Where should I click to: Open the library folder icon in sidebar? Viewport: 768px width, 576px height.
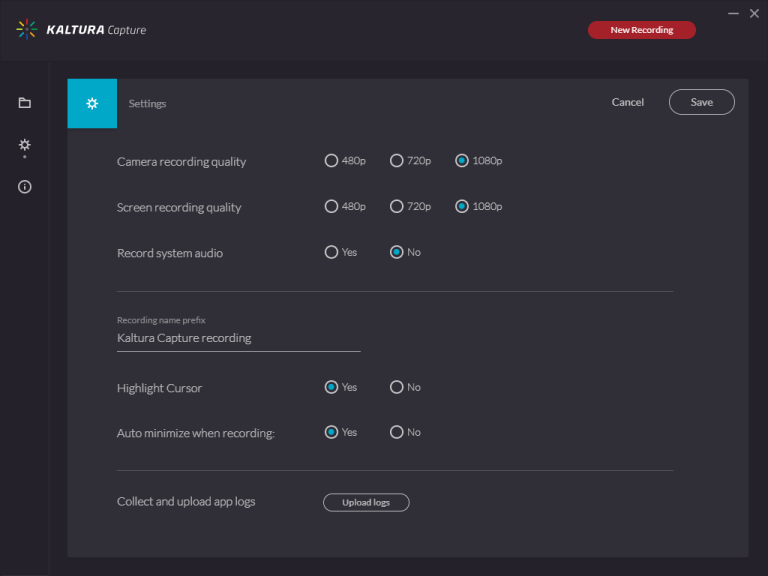pos(24,103)
